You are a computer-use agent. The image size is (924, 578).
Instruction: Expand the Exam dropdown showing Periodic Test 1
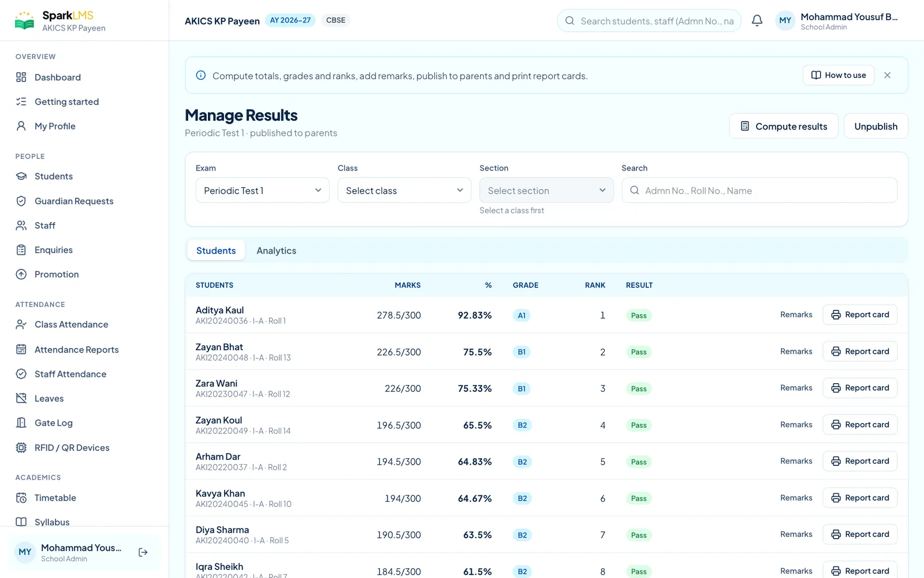(x=263, y=190)
